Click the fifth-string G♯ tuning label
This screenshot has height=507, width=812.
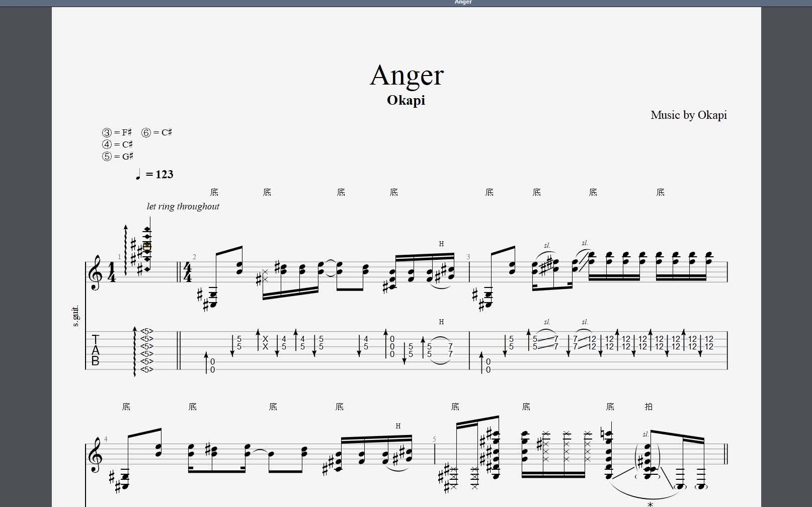click(x=117, y=156)
